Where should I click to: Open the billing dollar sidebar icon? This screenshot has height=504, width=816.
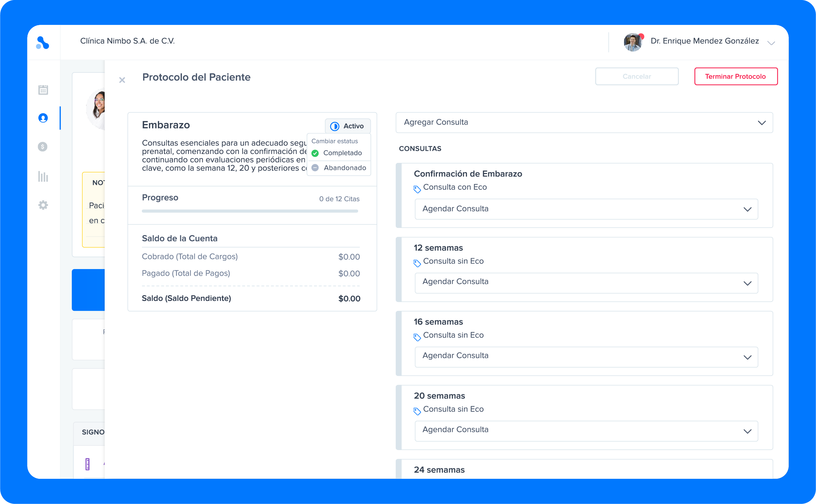click(x=43, y=147)
